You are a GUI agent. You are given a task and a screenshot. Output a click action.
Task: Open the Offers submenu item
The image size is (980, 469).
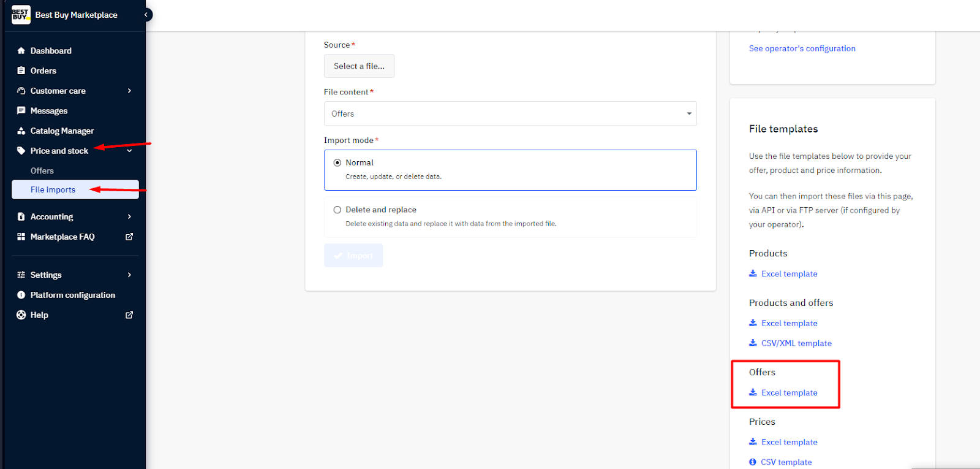[42, 171]
